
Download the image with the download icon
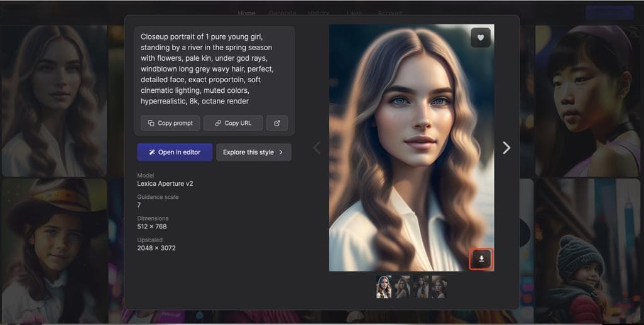point(481,258)
